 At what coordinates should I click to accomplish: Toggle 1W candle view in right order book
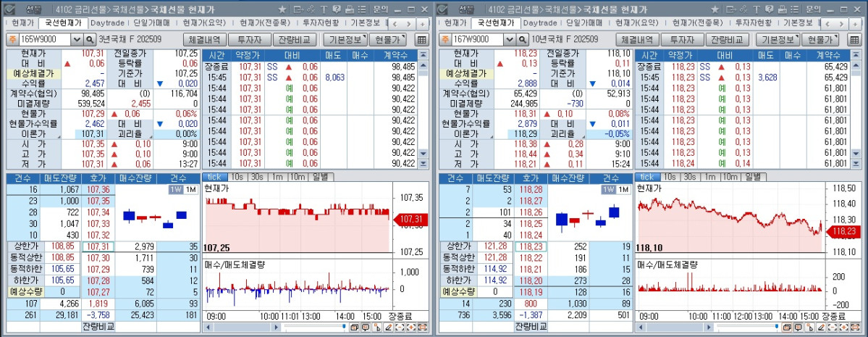[x=608, y=190]
